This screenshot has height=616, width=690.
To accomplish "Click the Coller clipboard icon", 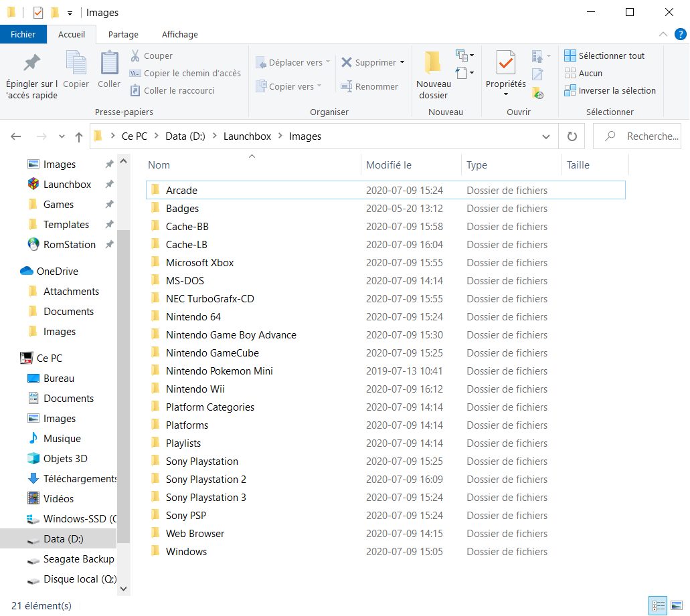I will [109, 63].
